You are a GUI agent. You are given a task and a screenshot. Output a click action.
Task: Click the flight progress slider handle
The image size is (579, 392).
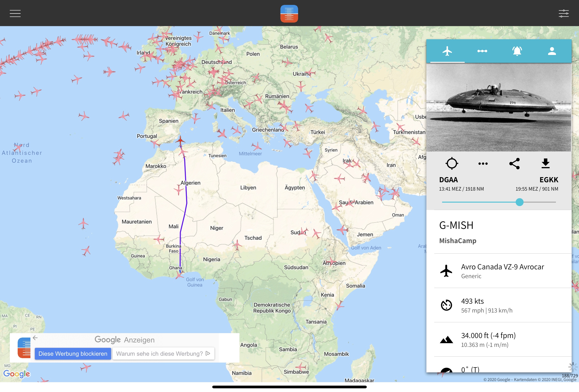519,202
